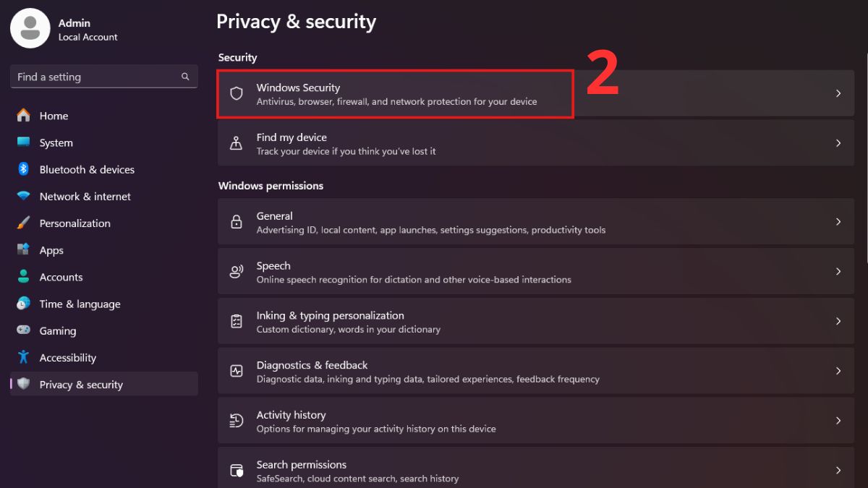Viewport: 868px width, 488px height.
Task: Click the Find my device location icon
Action: pyautogui.click(x=236, y=143)
